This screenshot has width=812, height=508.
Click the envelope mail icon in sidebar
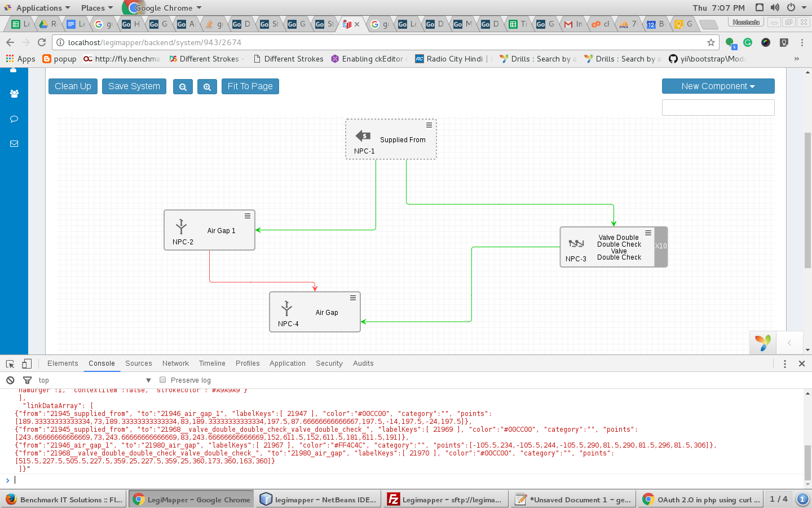click(14, 143)
